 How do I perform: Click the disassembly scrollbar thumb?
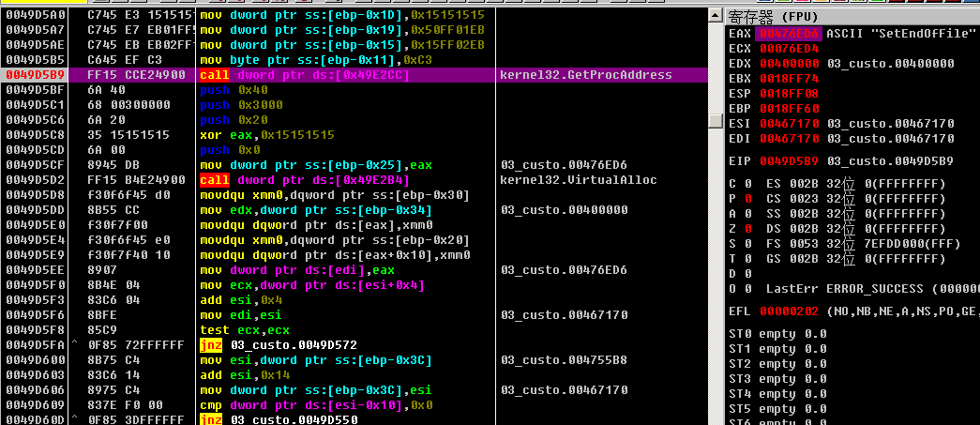[x=715, y=120]
